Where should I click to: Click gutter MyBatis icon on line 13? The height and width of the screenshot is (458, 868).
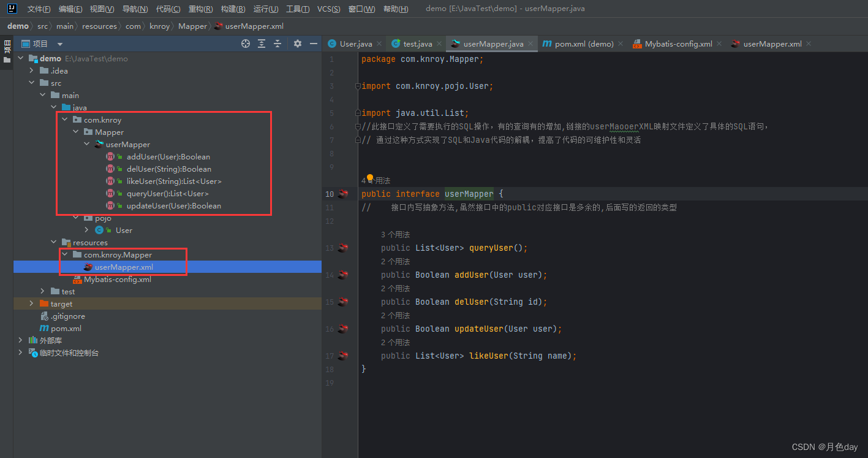tap(343, 248)
